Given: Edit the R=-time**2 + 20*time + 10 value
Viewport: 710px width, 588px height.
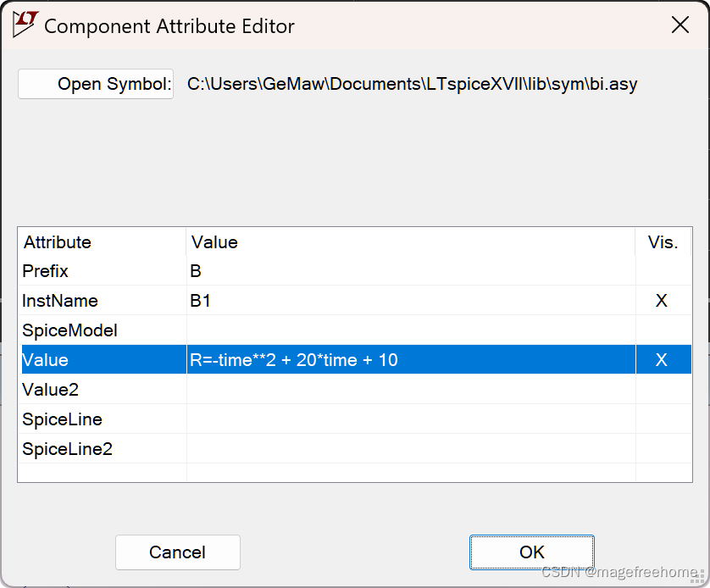Looking at the screenshot, I should point(411,360).
